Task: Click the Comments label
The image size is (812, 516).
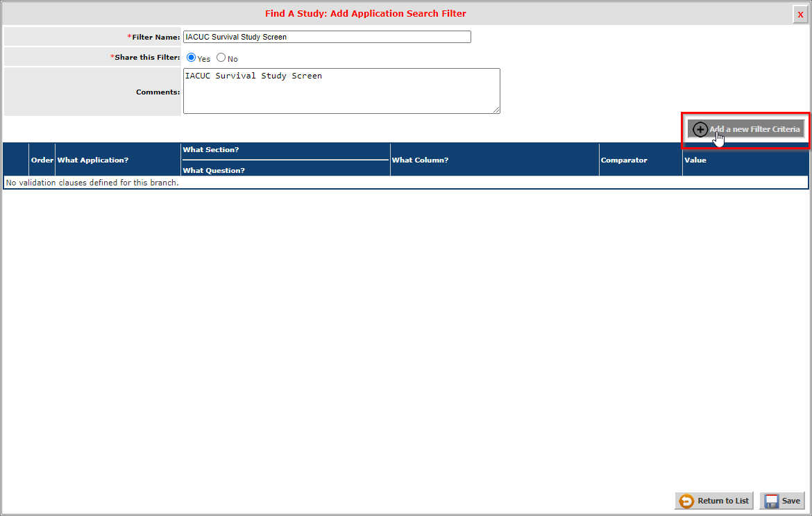Action: [158, 92]
